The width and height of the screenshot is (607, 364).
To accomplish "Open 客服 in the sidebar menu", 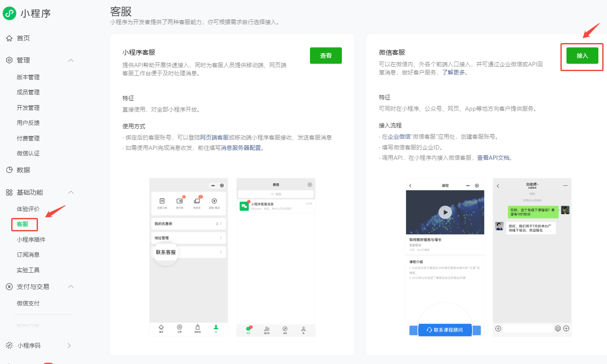I will (23, 224).
